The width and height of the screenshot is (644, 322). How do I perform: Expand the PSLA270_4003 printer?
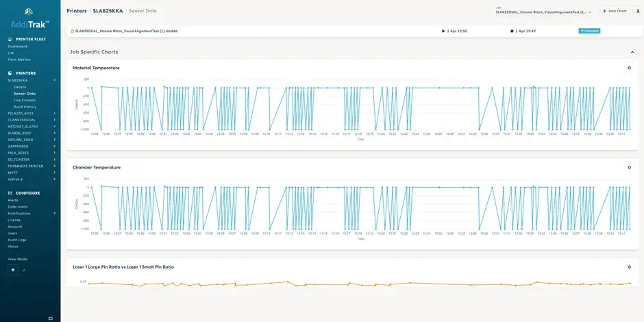pos(55,113)
